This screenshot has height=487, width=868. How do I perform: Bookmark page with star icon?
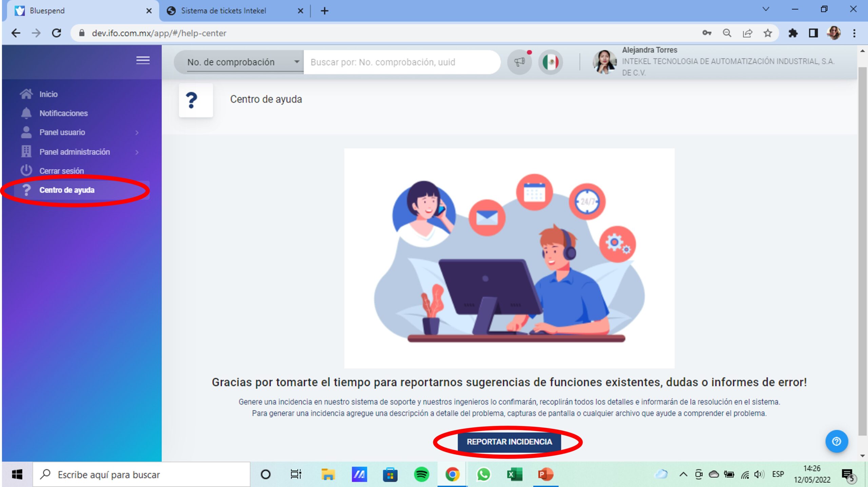[768, 33]
